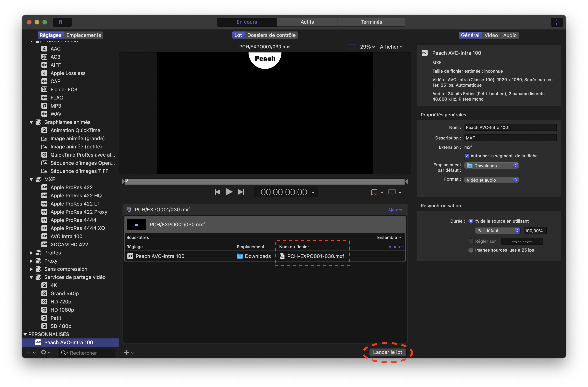Select Séquence d'images TIFF preset

[x=79, y=171]
